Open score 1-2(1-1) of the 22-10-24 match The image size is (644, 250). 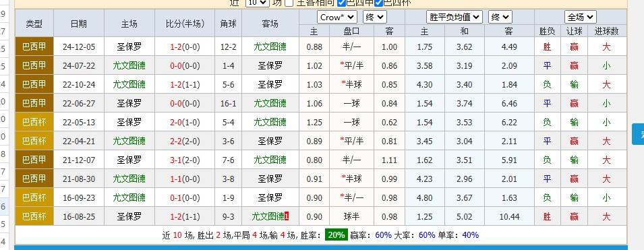(x=185, y=84)
